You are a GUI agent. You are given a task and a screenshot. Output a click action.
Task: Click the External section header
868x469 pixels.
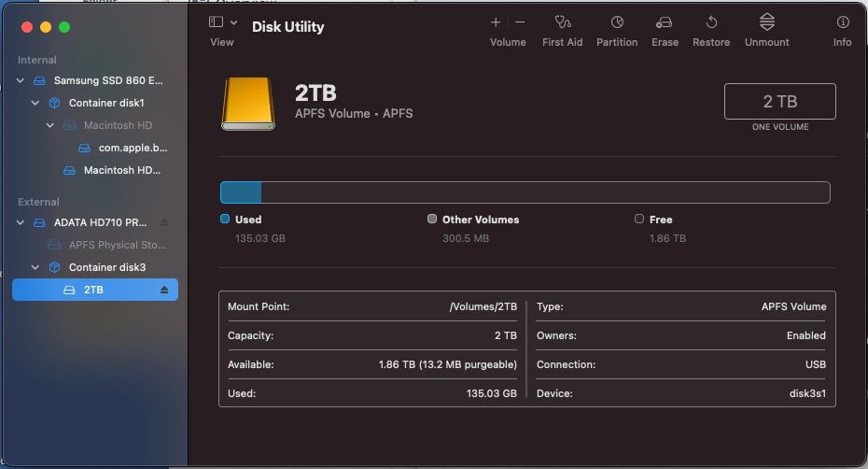point(38,202)
